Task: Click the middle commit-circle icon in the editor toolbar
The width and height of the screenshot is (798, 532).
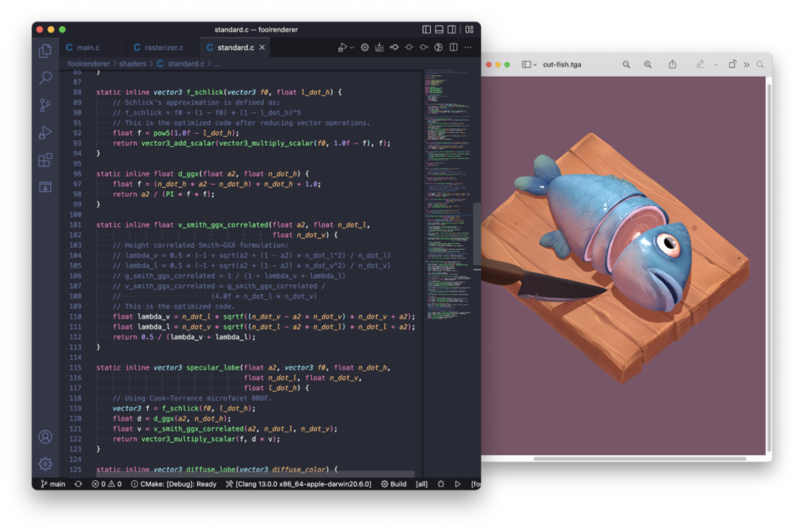Action: click(x=409, y=47)
